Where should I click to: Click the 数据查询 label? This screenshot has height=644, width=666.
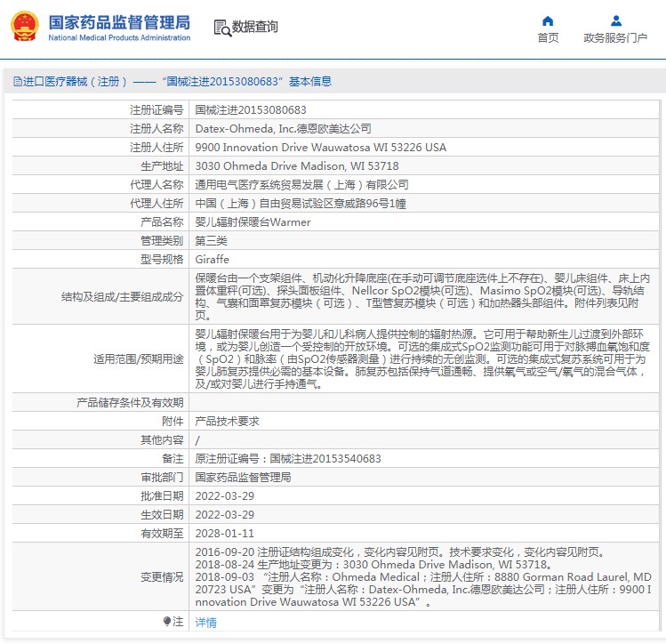click(x=255, y=27)
